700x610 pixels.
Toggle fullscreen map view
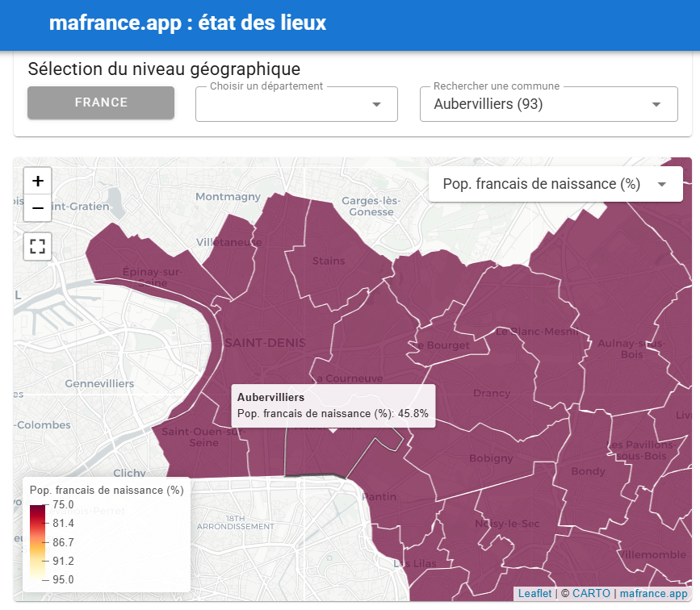[x=38, y=246]
